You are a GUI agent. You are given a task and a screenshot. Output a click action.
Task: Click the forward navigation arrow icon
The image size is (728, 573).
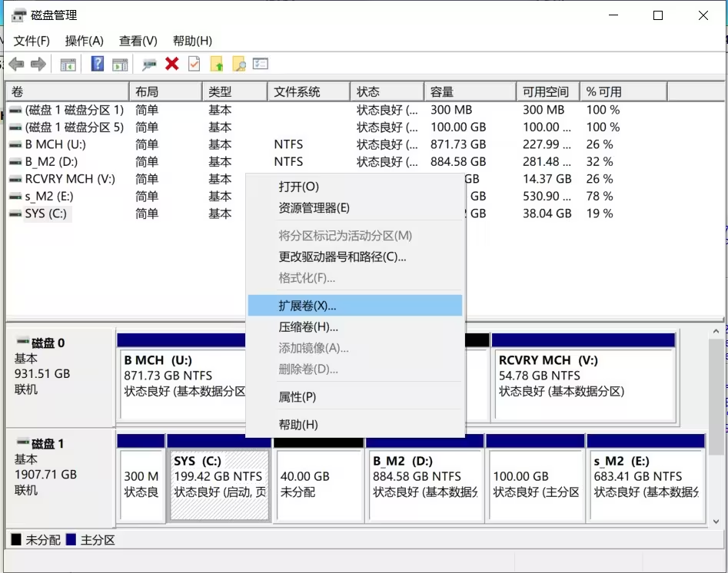pos(38,64)
